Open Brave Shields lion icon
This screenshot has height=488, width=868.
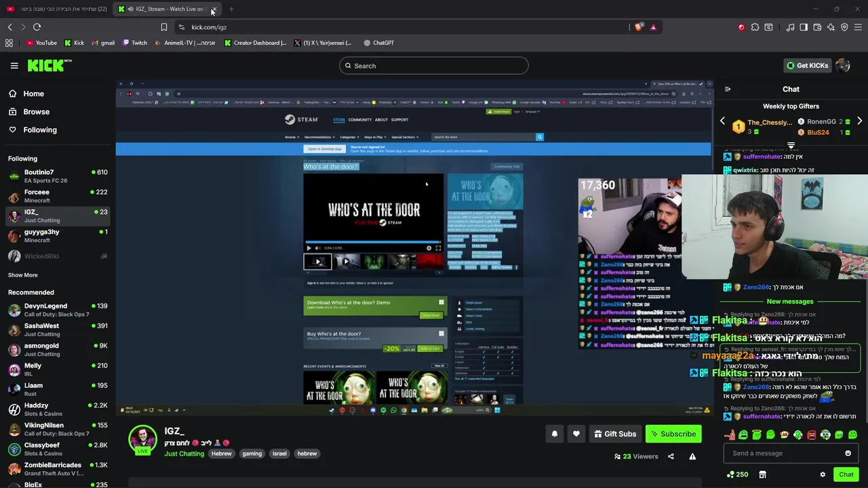[639, 27]
